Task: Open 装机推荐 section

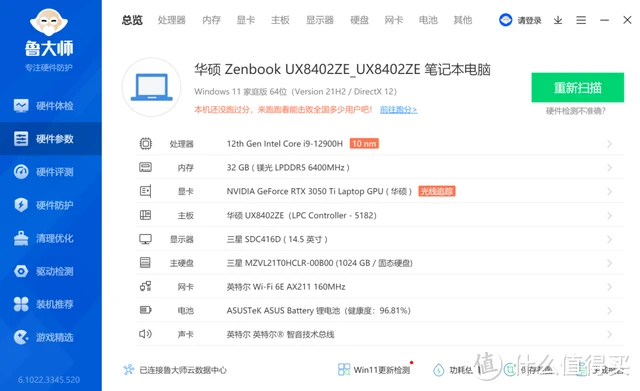Action: point(51,304)
